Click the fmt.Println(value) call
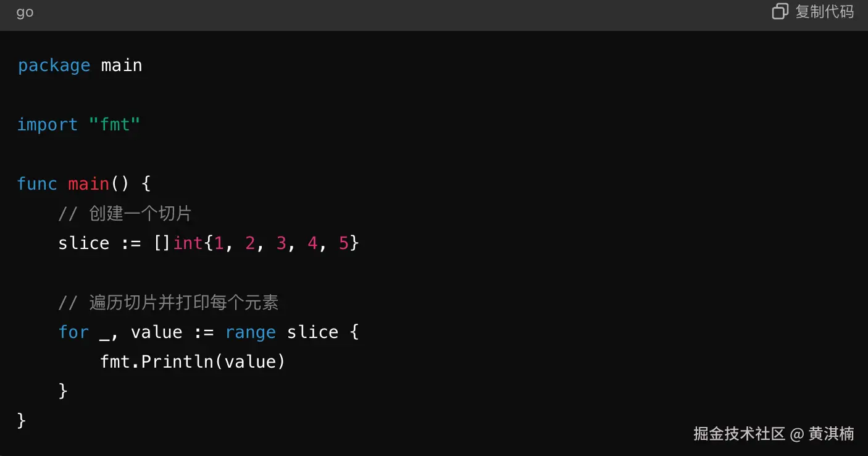Screen dimensions: 868x456 point(193,361)
